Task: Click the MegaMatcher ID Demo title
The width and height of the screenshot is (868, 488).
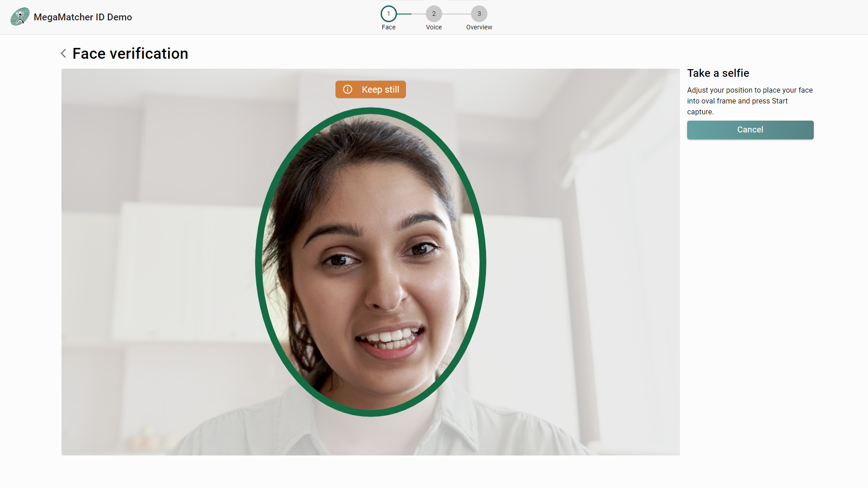Action: pyautogui.click(x=83, y=17)
